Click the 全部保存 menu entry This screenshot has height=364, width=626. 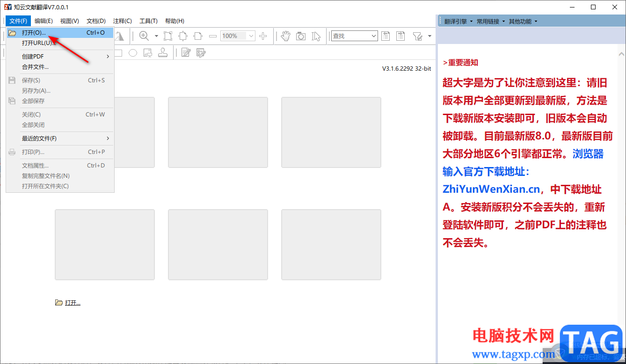pos(60,101)
